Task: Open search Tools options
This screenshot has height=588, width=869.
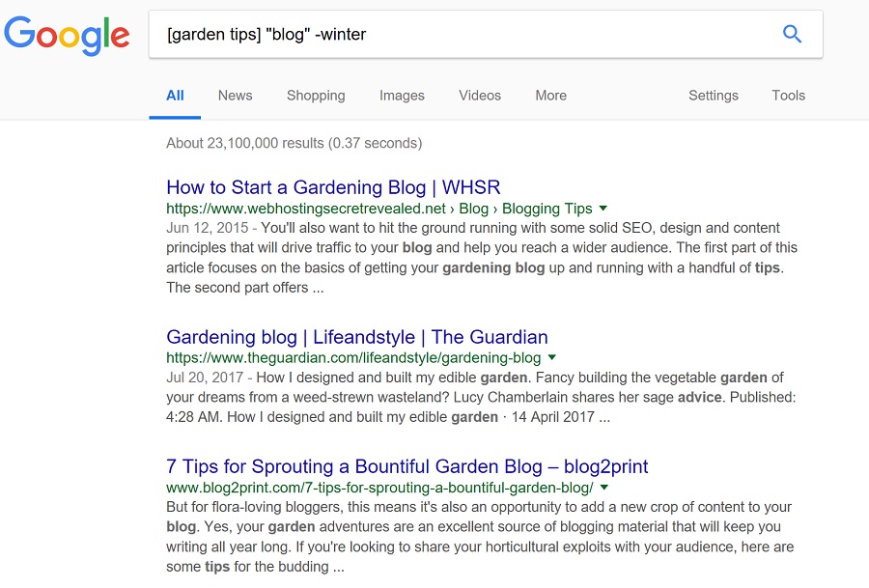Action: click(x=789, y=96)
